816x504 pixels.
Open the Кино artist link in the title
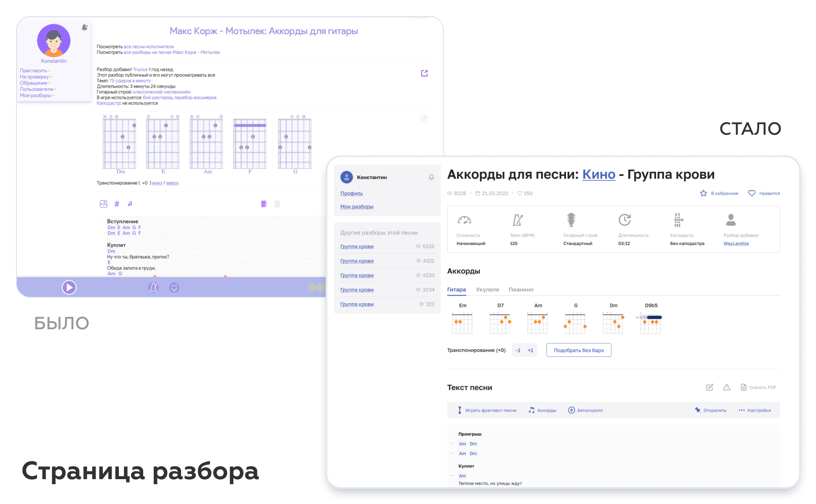coord(599,174)
